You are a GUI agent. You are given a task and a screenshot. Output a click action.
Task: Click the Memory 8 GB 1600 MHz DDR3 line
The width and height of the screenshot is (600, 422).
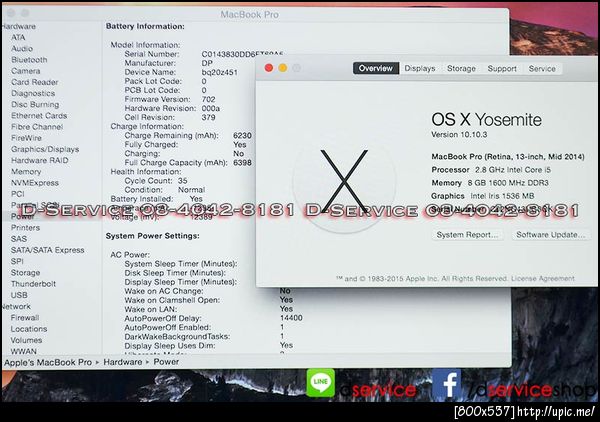coord(490,183)
